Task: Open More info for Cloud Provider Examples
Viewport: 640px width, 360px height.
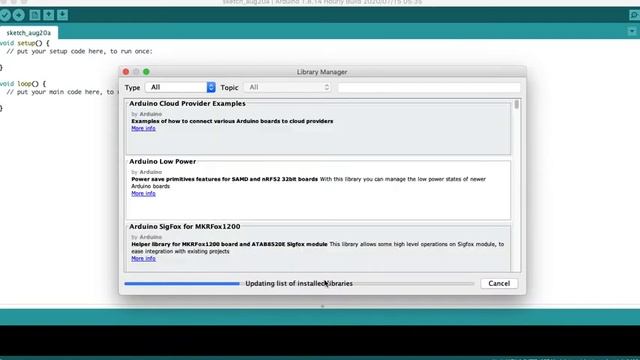Action: click(x=143, y=129)
